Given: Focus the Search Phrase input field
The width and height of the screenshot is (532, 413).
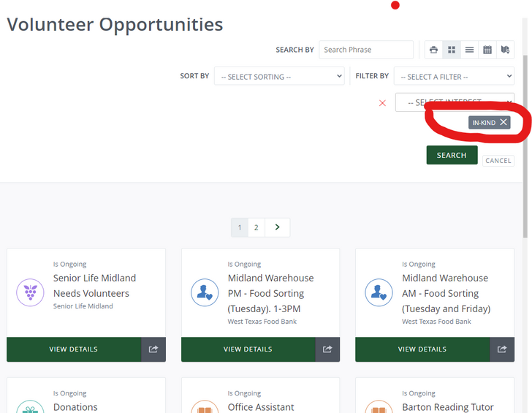Looking at the screenshot, I should [x=366, y=50].
